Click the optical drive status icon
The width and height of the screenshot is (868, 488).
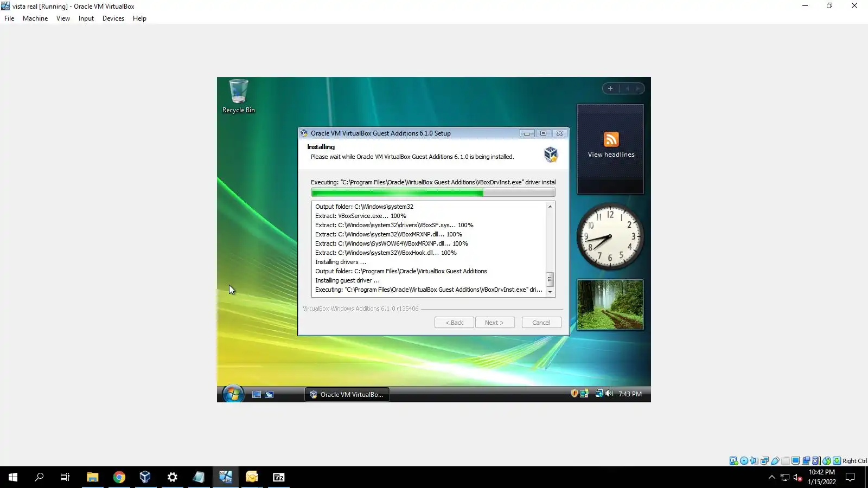[744, 461]
